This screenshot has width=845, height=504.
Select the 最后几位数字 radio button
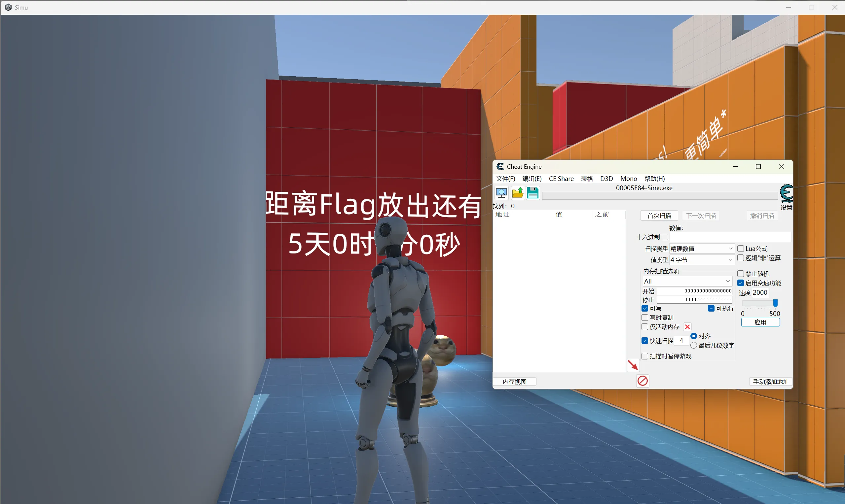694,345
